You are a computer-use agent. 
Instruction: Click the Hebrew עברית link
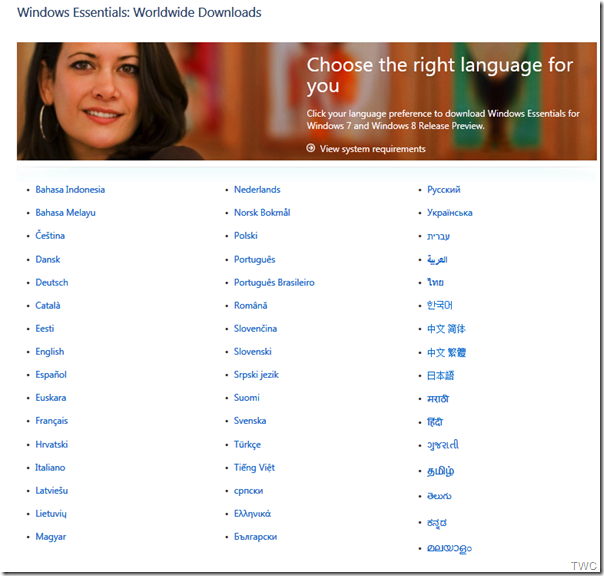(x=438, y=236)
